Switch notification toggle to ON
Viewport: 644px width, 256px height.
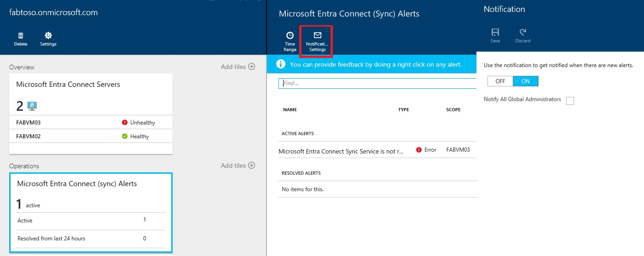pyautogui.click(x=526, y=81)
